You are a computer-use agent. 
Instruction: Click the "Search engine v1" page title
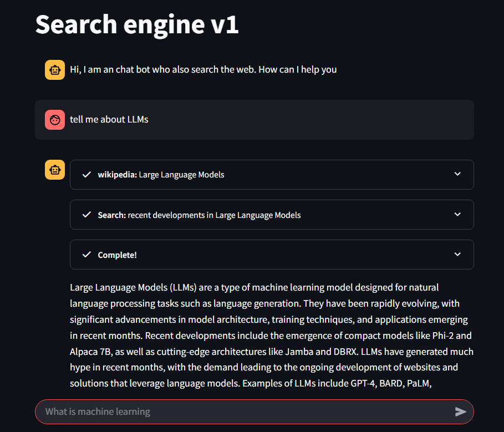click(137, 24)
